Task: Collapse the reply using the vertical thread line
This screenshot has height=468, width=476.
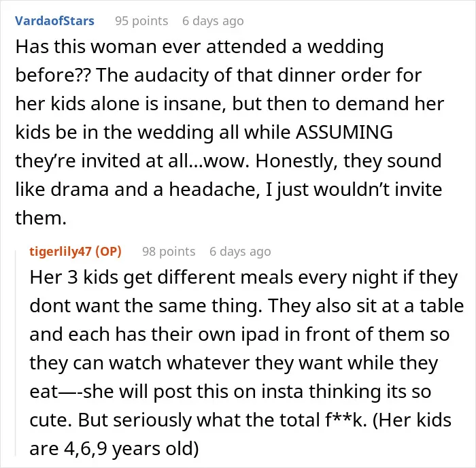Action: [x=16, y=352]
